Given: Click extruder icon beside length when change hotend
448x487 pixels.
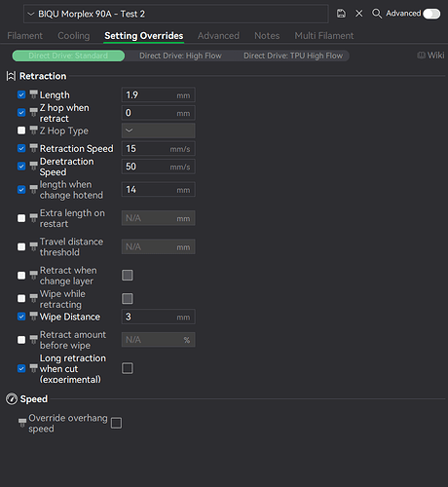Looking at the screenshot, I should click(34, 189).
